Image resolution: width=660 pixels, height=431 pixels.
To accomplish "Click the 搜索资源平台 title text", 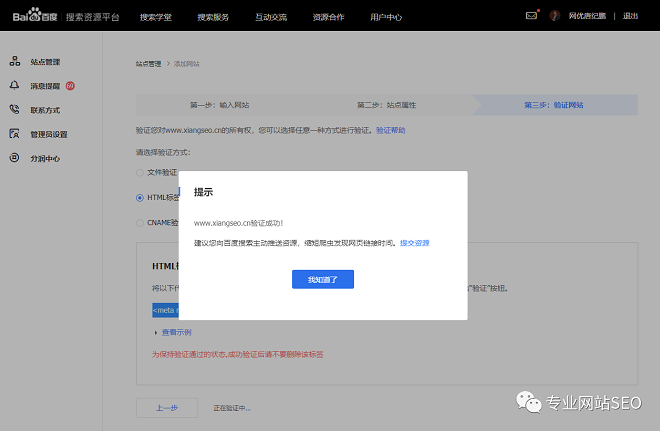I will click(x=93, y=17).
